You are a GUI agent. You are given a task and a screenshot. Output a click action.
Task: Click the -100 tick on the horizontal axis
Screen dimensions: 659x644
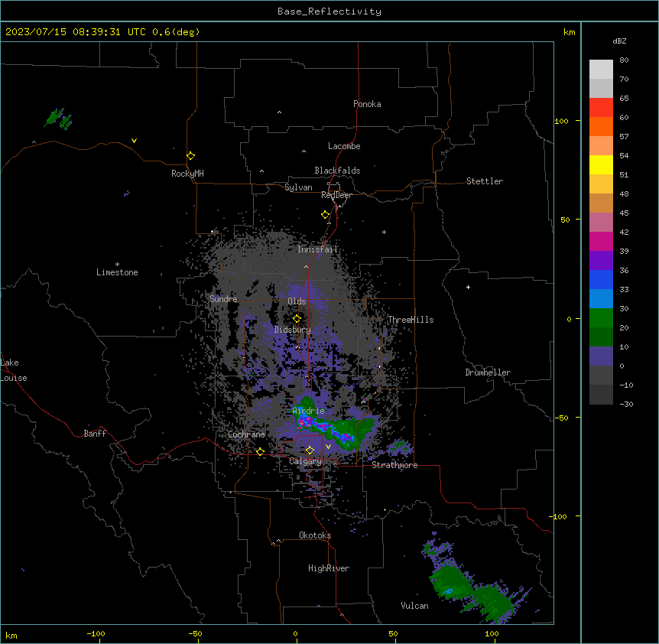click(96, 633)
